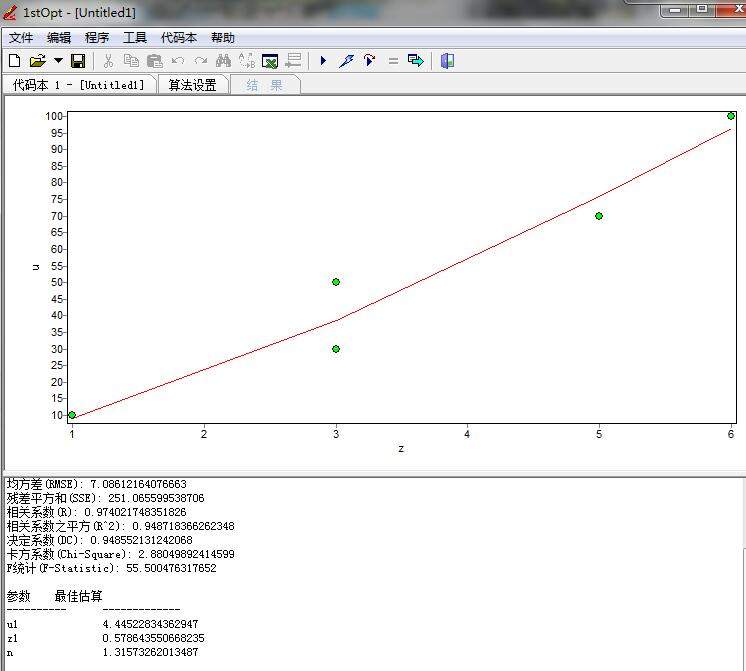Click the Find binoculars icon
This screenshot has height=671, width=746.
click(223, 60)
